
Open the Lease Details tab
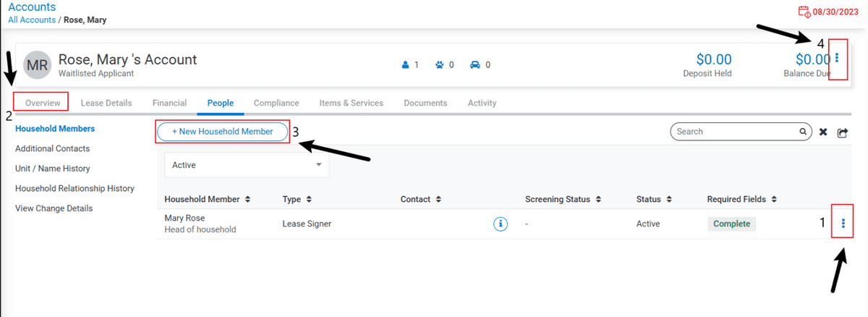point(106,103)
